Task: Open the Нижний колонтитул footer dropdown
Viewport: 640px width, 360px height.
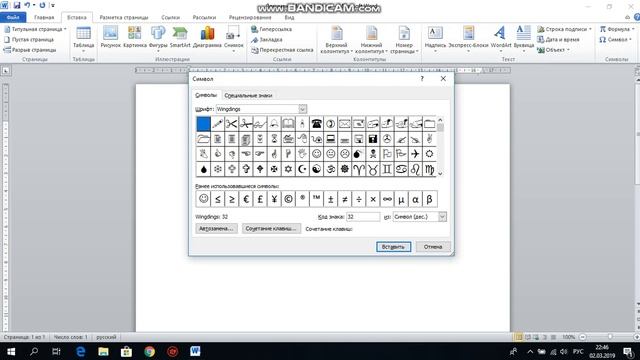Action: [371, 40]
